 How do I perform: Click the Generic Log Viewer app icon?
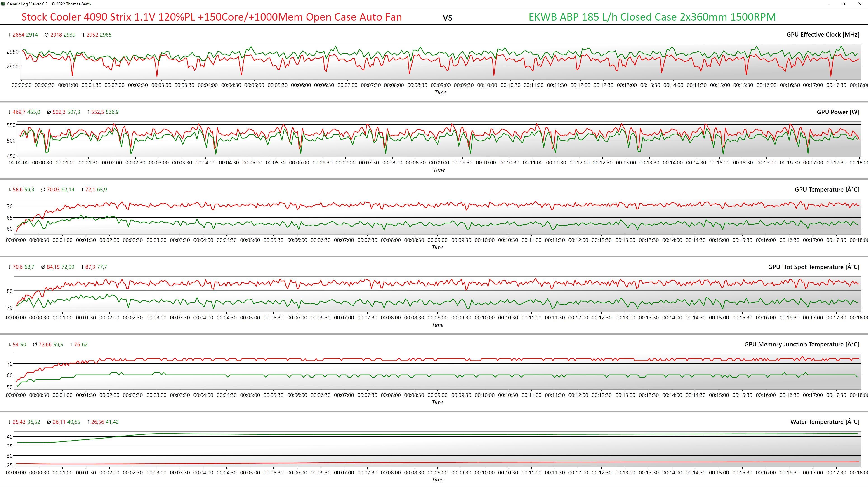[3, 4]
